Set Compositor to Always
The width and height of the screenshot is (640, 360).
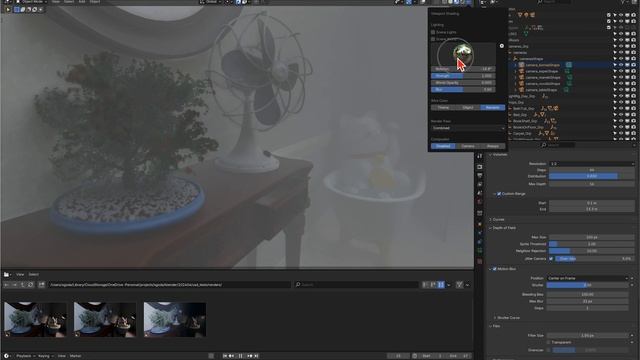[x=493, y=146]
